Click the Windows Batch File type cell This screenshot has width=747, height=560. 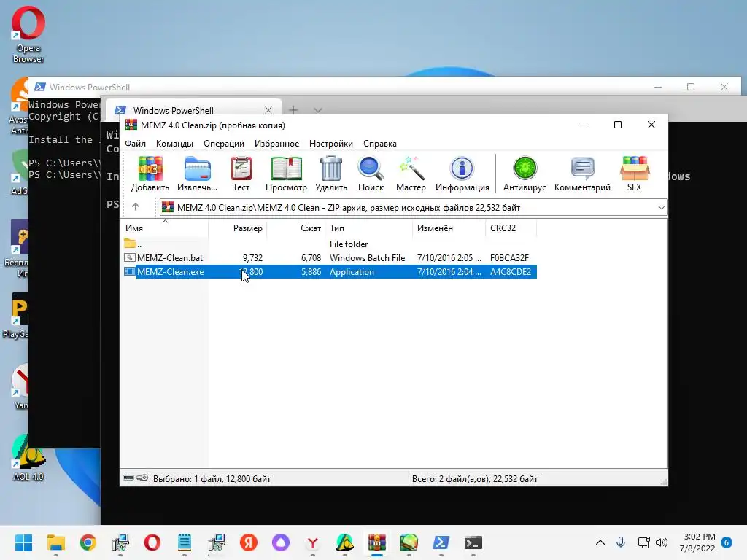367,257
